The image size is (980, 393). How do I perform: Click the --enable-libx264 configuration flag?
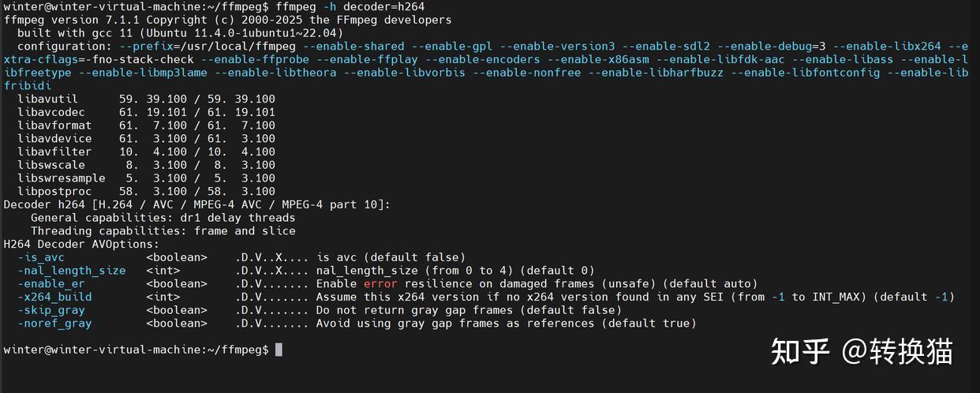pos(887,47)
